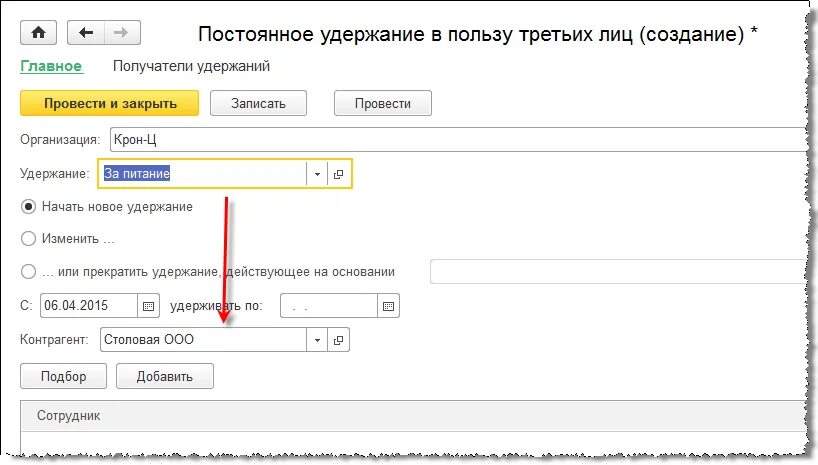Open calendar for 'удерживать по' date
The width and height of the screenshot is (818, 465).
[x=388, y=306]
